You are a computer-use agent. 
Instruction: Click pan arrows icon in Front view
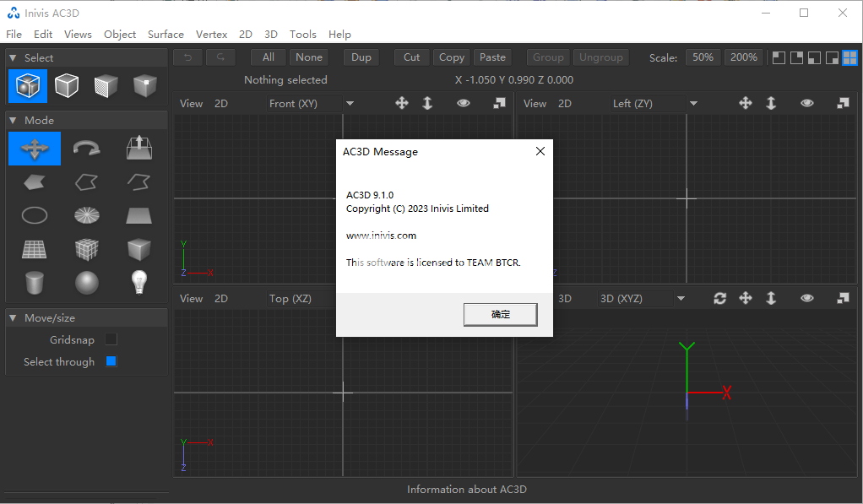[x=402, y=103]
